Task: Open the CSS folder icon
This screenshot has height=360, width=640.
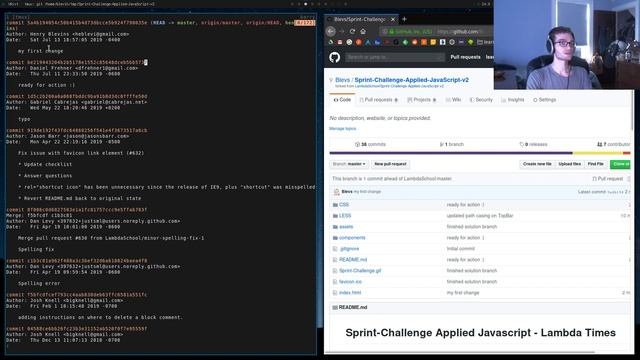Action: tap(335, 205)
